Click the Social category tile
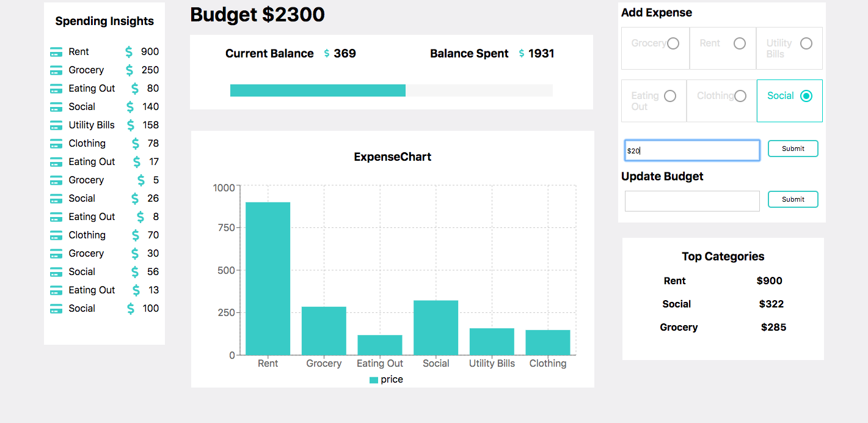 tap(806, 95)
